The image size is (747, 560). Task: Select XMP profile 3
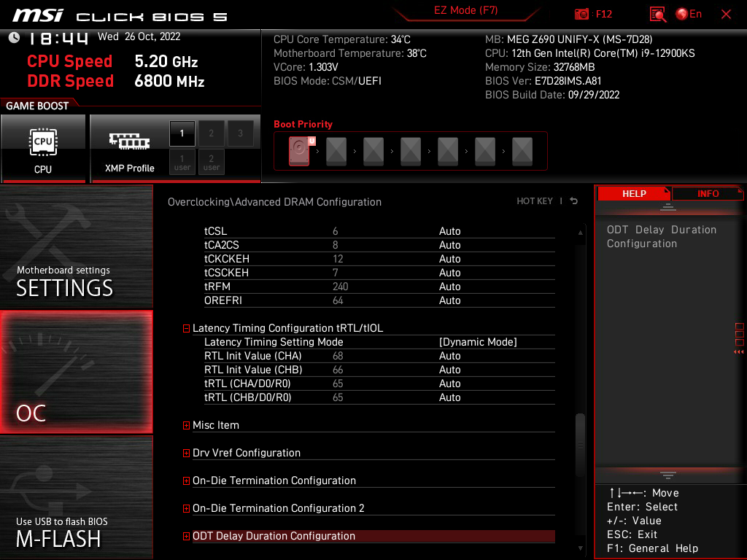pos(240,133)
